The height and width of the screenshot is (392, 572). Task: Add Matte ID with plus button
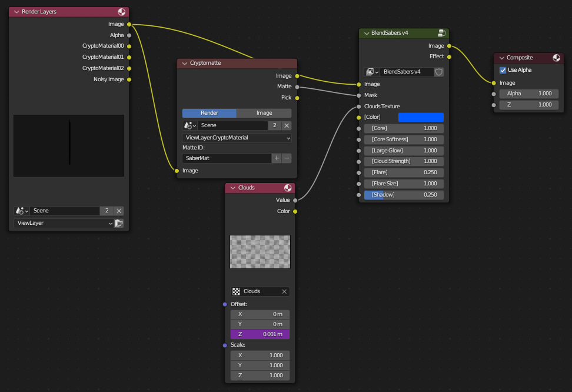[277, 158]
